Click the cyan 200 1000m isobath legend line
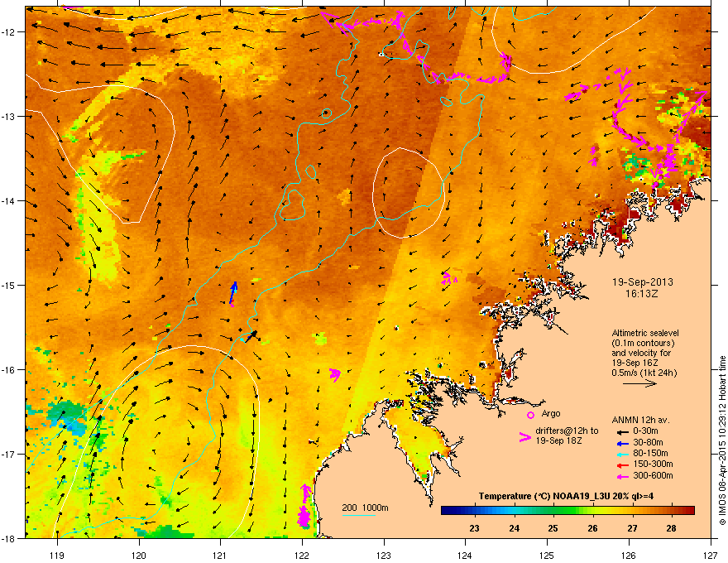Viewport: 728px width, 563px height. coord(358,515)
